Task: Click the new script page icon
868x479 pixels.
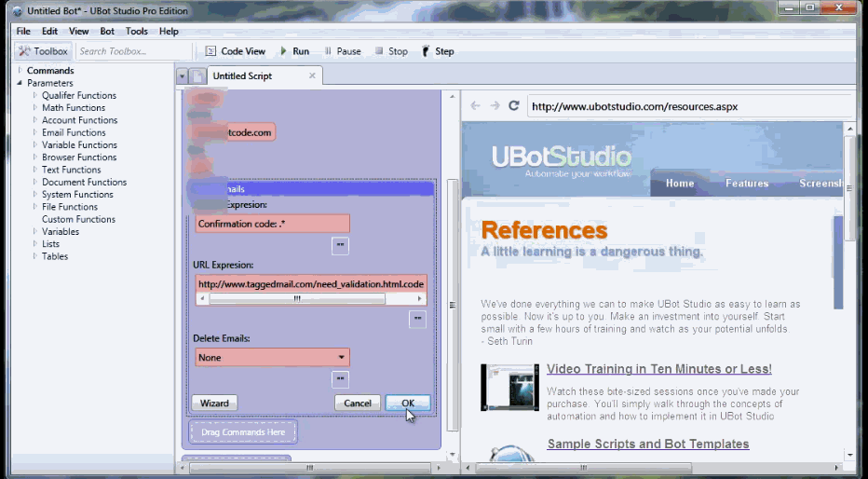Action: [197, 76]
